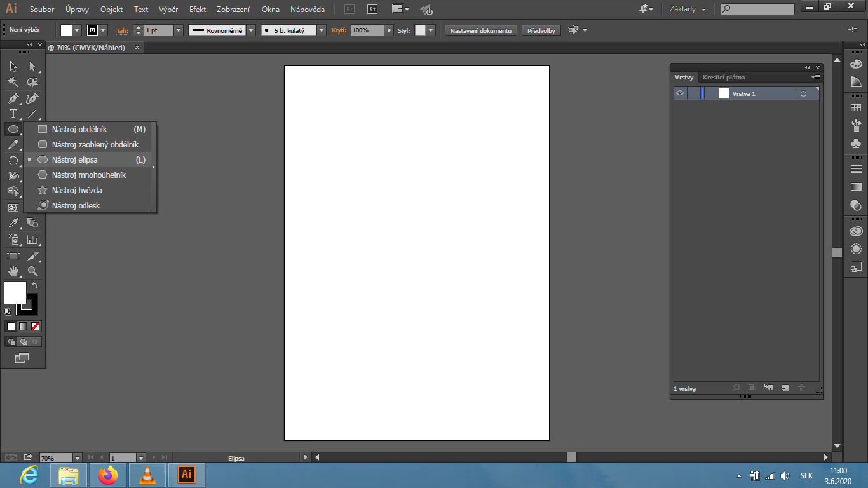Choose Nástroj hvězda from the flyout
This screenshot has width=868, height=488.
76,190
